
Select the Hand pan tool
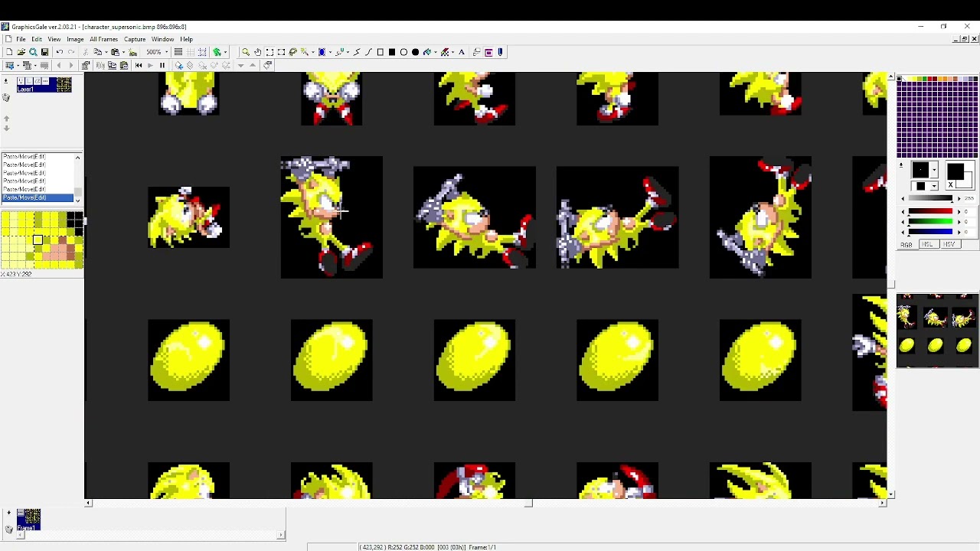click(258, 52)
